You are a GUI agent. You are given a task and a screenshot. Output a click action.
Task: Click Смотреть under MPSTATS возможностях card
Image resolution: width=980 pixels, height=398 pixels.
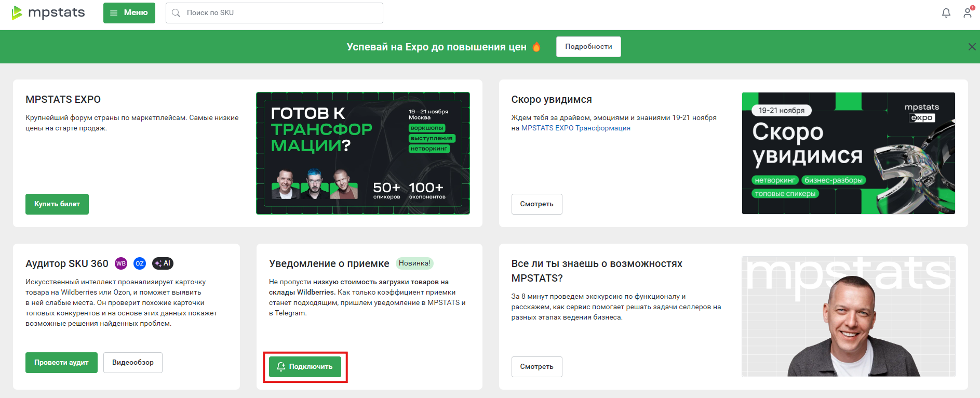click(x=537, y=367)
